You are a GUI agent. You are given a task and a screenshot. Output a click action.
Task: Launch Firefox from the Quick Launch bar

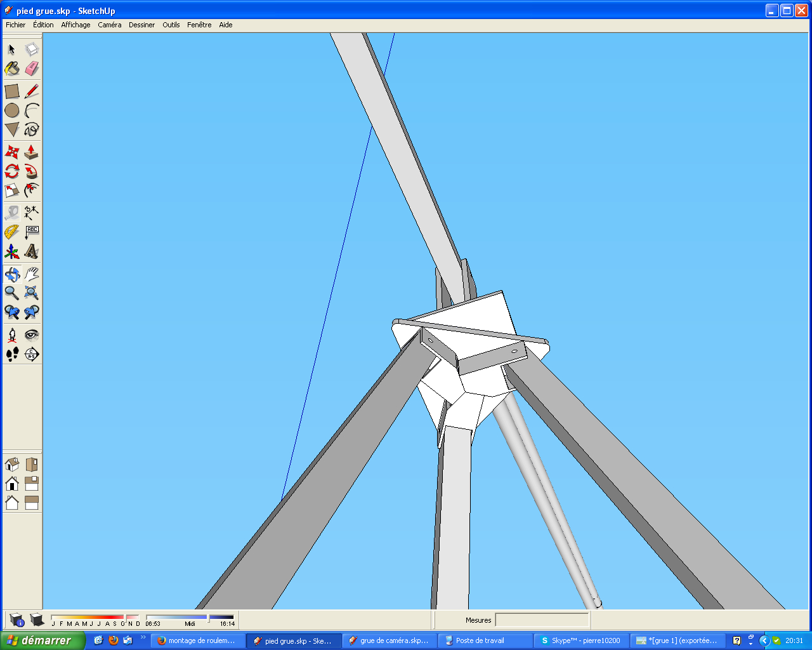(114, 640)
